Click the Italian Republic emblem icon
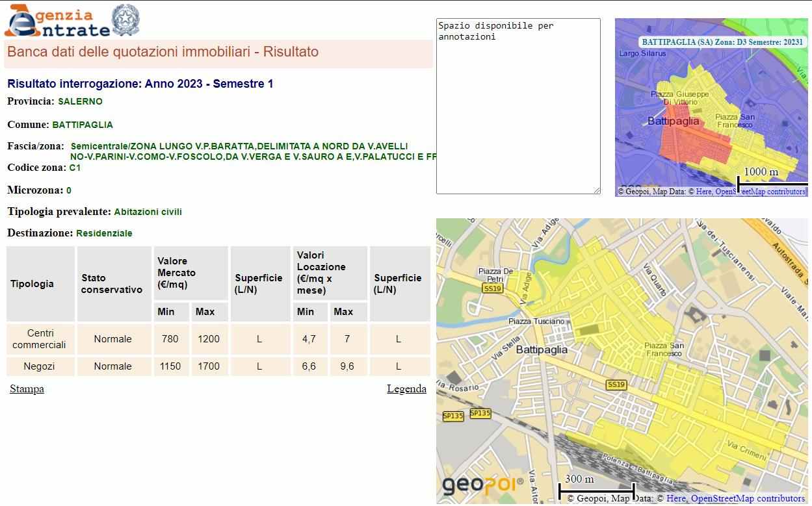This screenshot has height=506, width=812. click(125, 20)
